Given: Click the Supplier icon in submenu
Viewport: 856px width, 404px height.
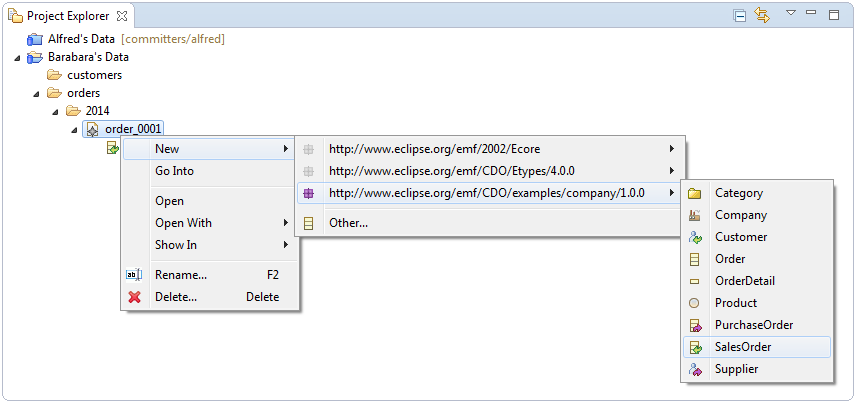Looking at the screenshot, I should click(x=695, y=369).
